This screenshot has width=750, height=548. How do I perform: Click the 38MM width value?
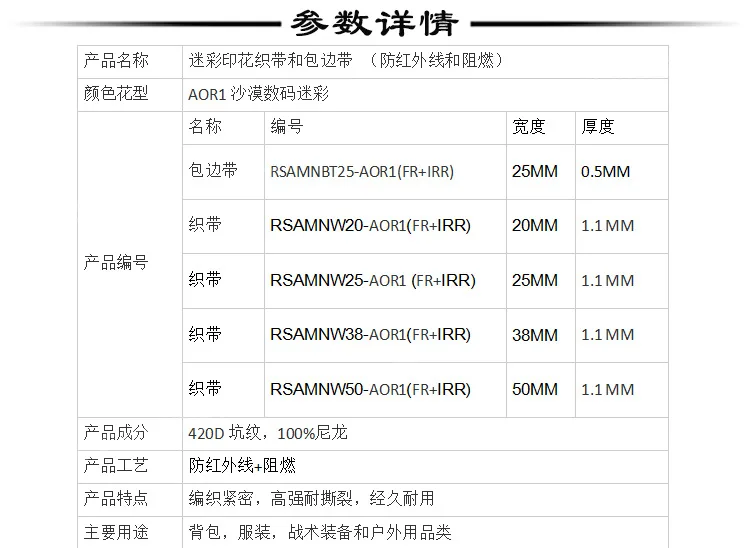[x=534, y=335]
